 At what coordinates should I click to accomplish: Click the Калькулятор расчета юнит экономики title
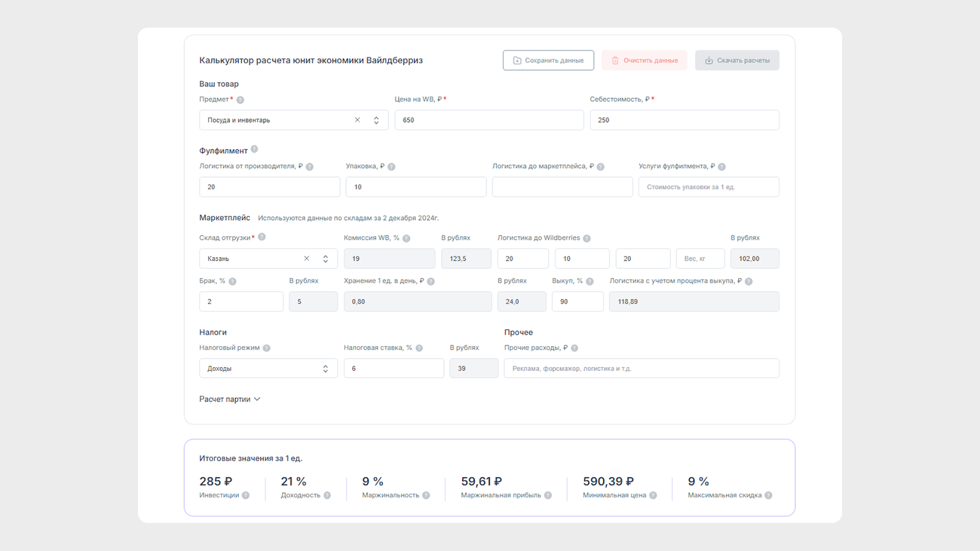[x=311, y=60]
